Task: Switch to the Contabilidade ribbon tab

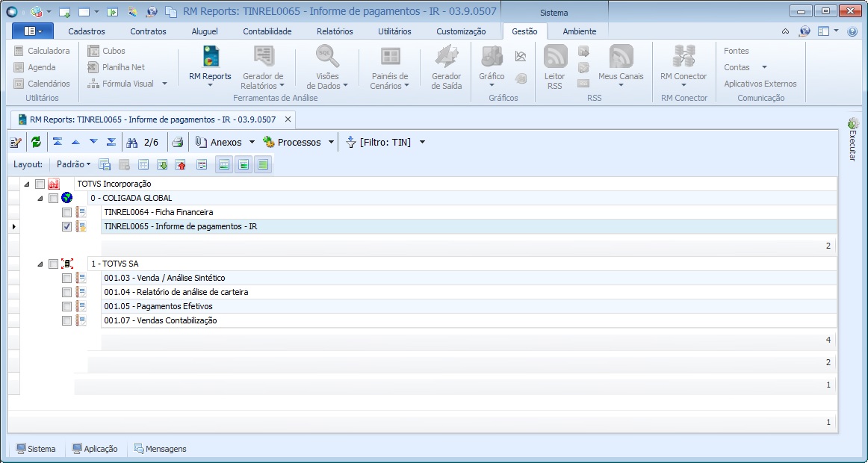Action: tap(267, 31)
